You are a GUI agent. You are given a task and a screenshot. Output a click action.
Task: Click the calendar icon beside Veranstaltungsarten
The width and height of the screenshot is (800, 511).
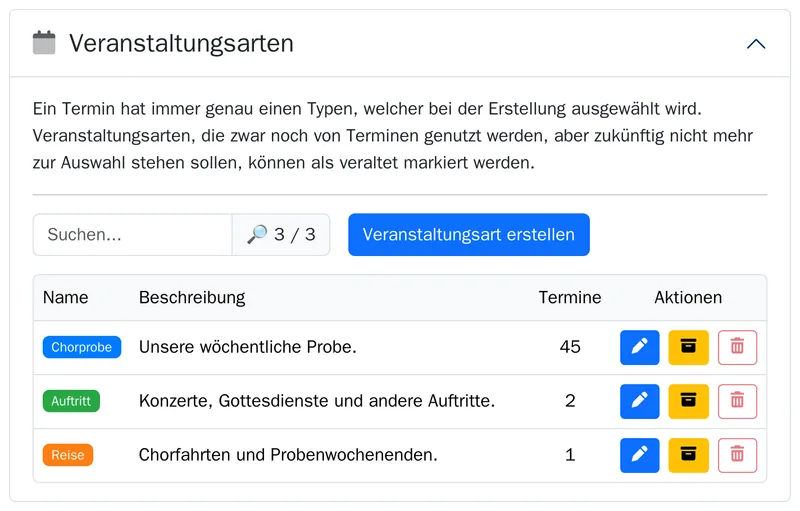tap(44, 42)
